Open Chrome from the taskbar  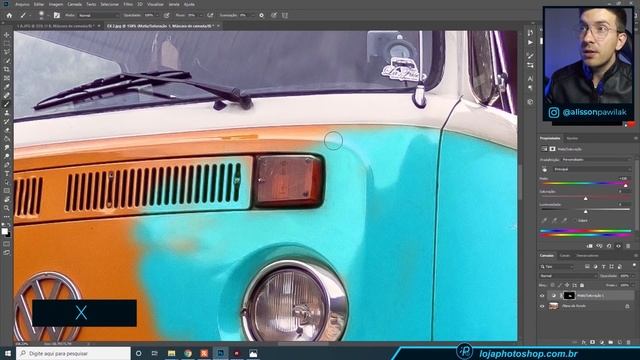(x=188, y=353)
